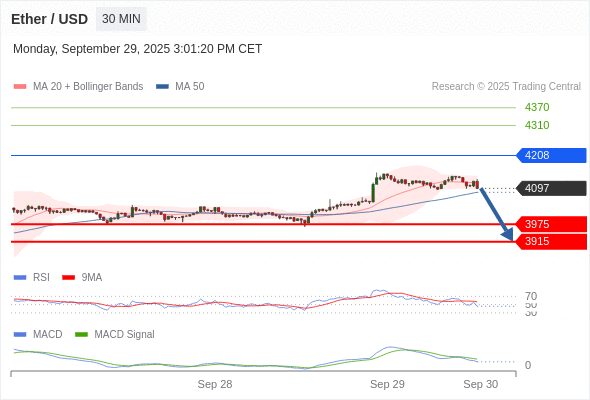
Task: Select the black 4097 current price tag
Action: 551,188
